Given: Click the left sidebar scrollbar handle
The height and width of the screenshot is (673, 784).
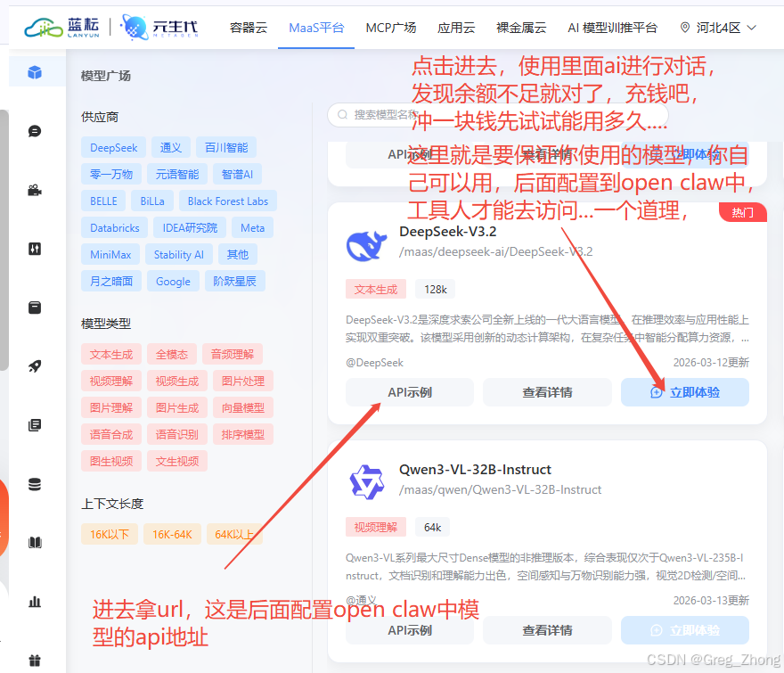Looking at the screenshot, I should [4, 240].
